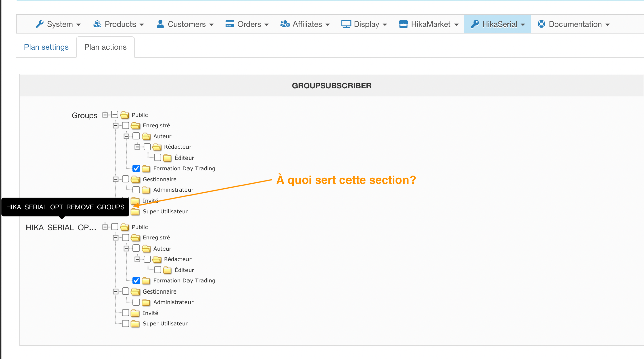This screenshot has width=644, height=359.
Task: Click the Products cubes icon
Action: click(x=97, y=24)
